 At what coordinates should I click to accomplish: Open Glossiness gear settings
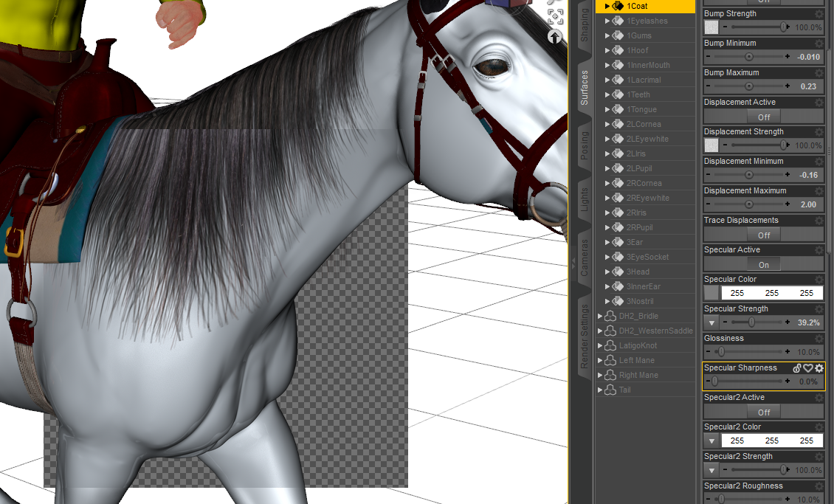(819, 338)
